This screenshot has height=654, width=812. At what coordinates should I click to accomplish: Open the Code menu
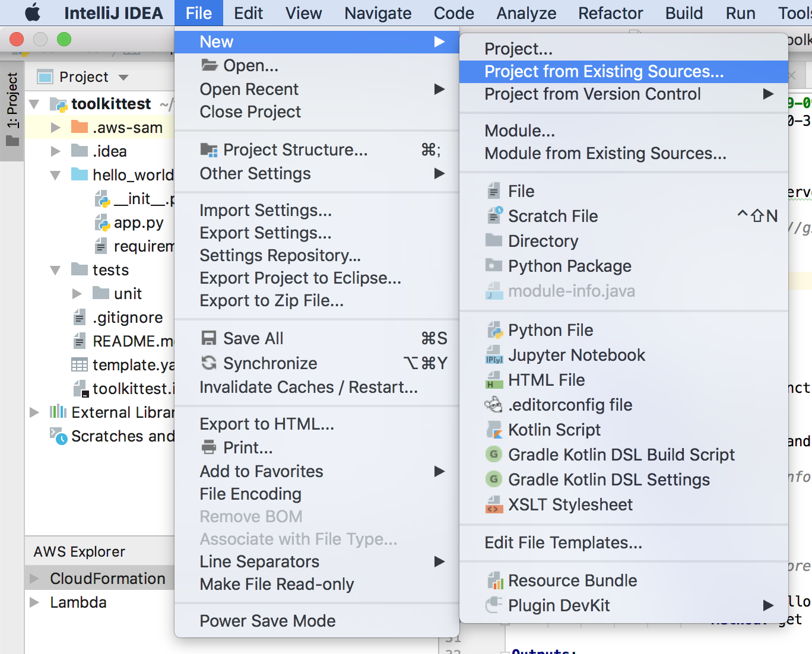(x=454, y=13)
